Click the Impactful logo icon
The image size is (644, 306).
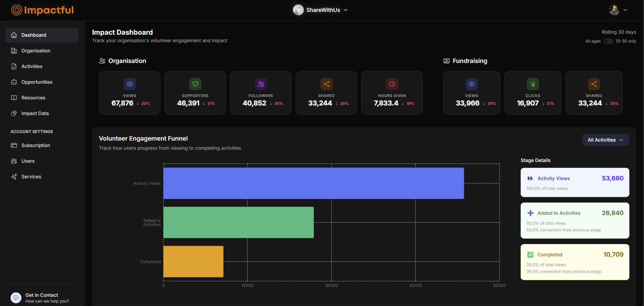(16, 10)
